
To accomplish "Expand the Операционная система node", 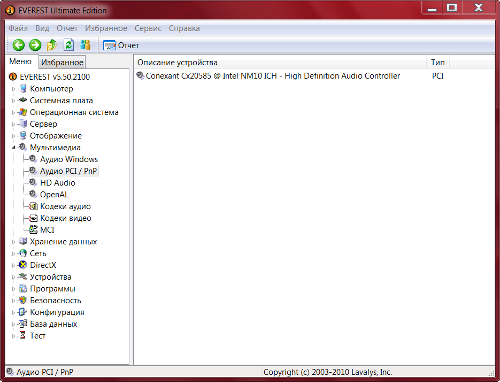I will click(14, 112).
